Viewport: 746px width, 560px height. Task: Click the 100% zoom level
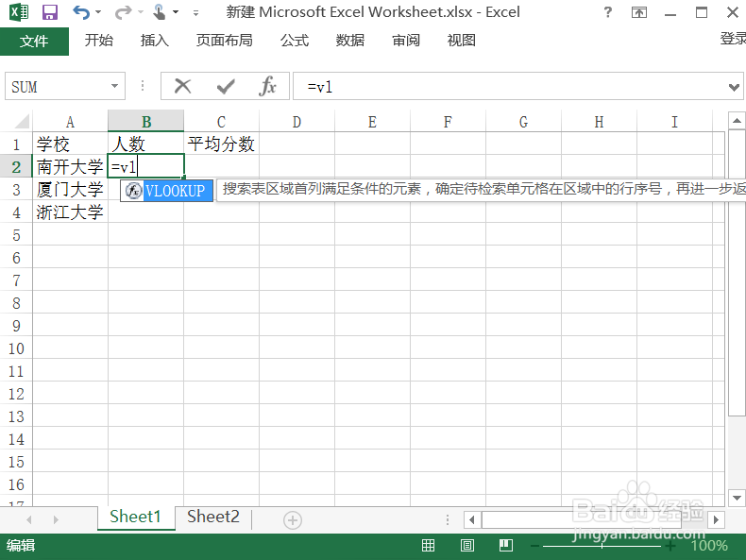click(709, 546)
